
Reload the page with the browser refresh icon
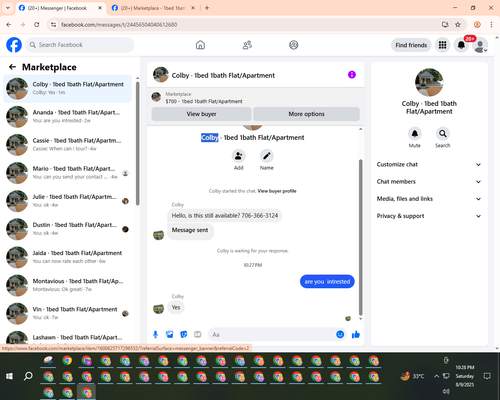[37, 25]
